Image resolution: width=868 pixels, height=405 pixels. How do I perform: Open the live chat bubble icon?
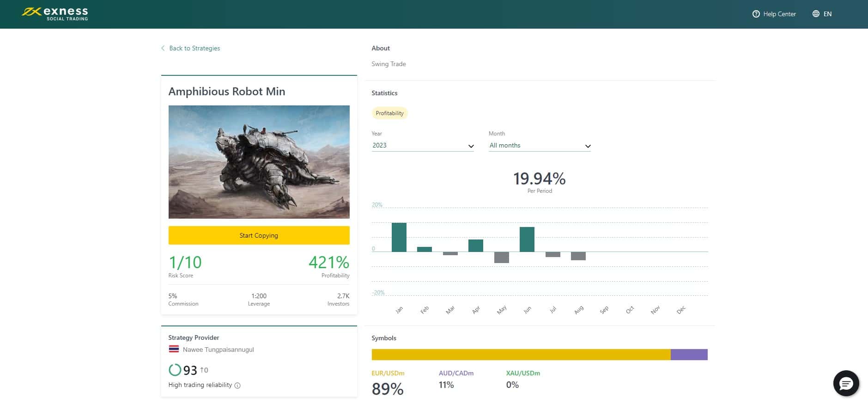pos(846,383)
